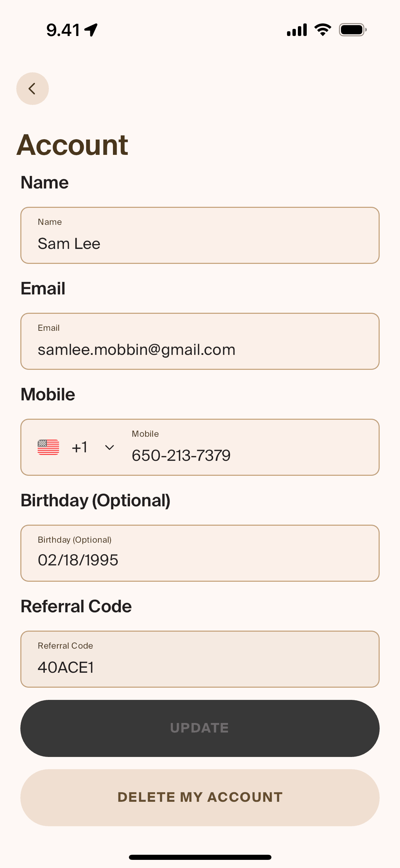
Task: Tap the Wi-Fi status icon
Action: pos(323,30)
